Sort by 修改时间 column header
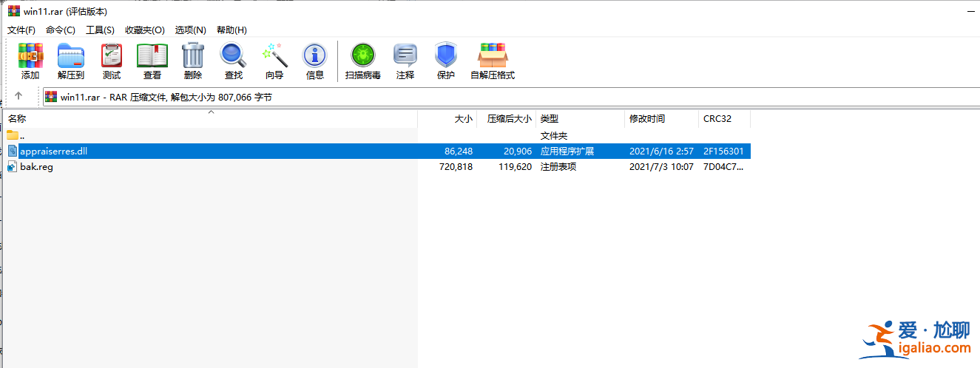 [647, 119]
